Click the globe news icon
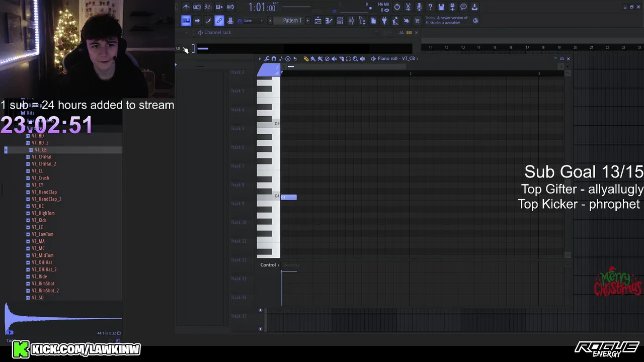Image resolution: width=644 pixels, height=362 pixels. point(475,21)
